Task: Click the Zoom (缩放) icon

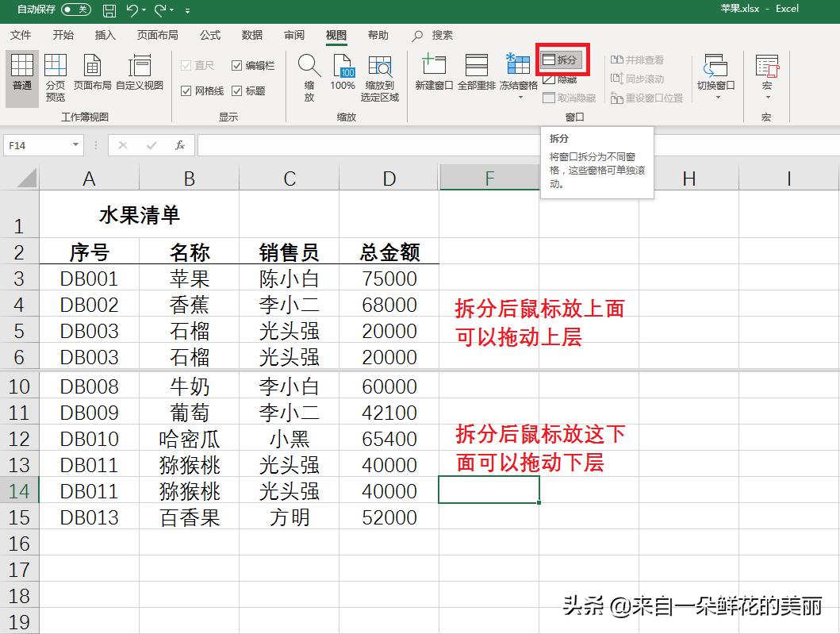Action: click(309, 75)
